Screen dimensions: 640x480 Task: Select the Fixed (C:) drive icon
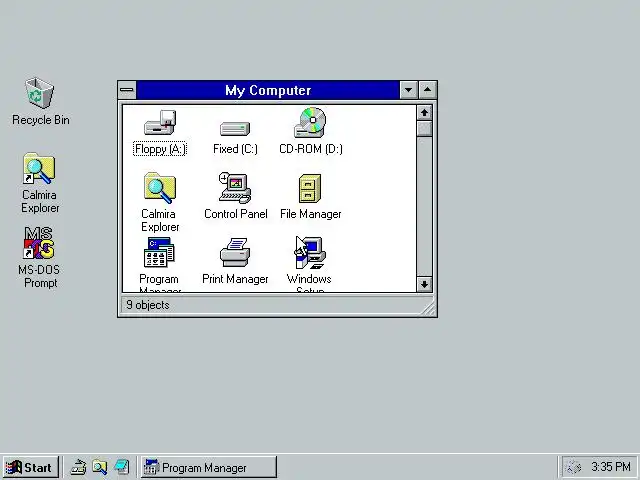coord(235,128)
